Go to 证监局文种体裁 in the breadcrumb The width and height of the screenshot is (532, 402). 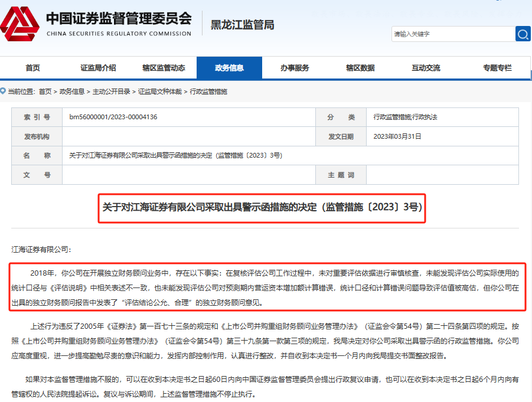coord(160,91)
